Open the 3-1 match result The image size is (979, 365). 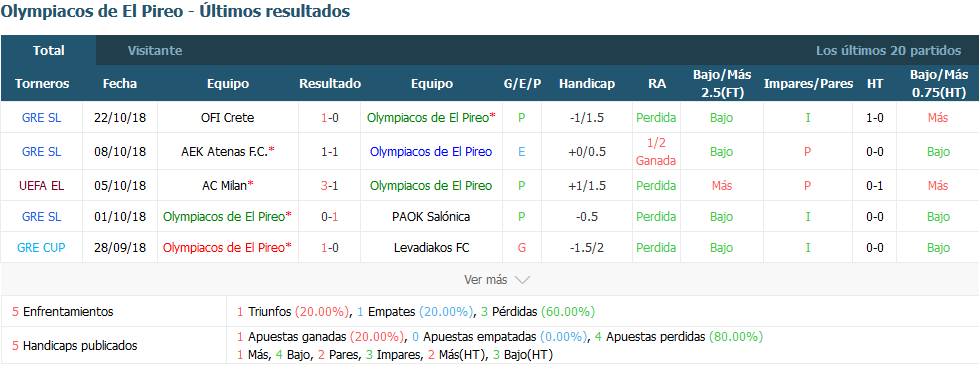point(330,186)
